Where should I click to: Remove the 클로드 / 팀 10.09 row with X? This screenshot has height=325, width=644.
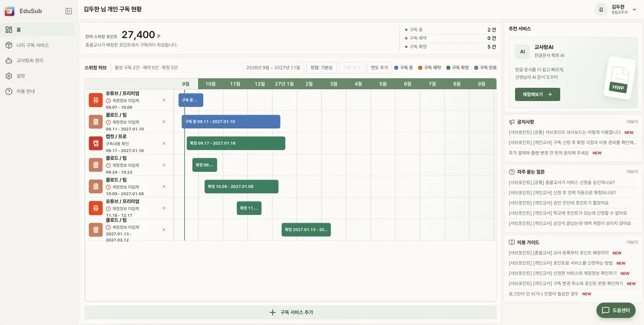click(164, 186)
